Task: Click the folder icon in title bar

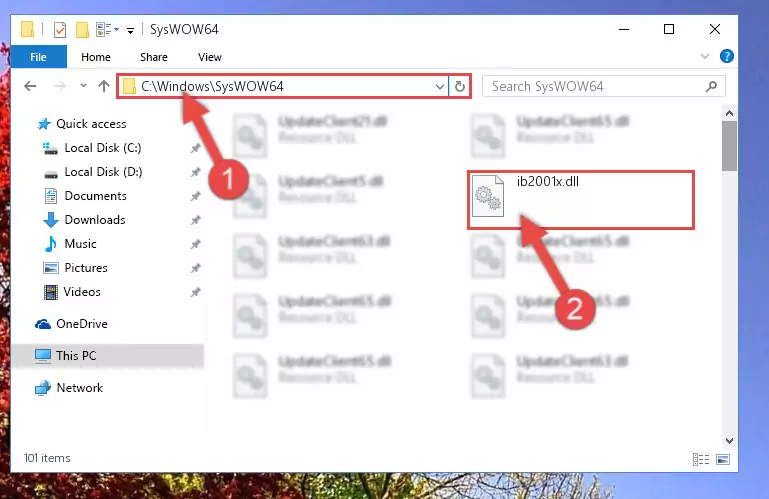Action: point(28,29)
